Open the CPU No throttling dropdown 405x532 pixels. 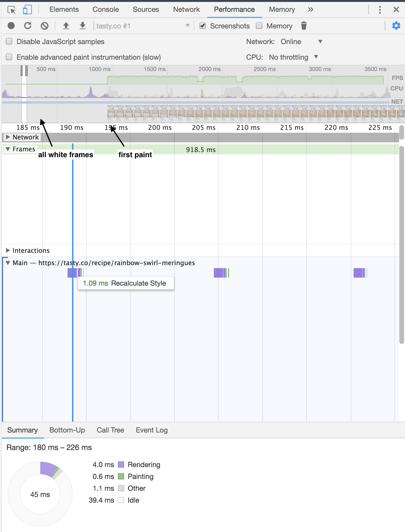pos(294,57)
